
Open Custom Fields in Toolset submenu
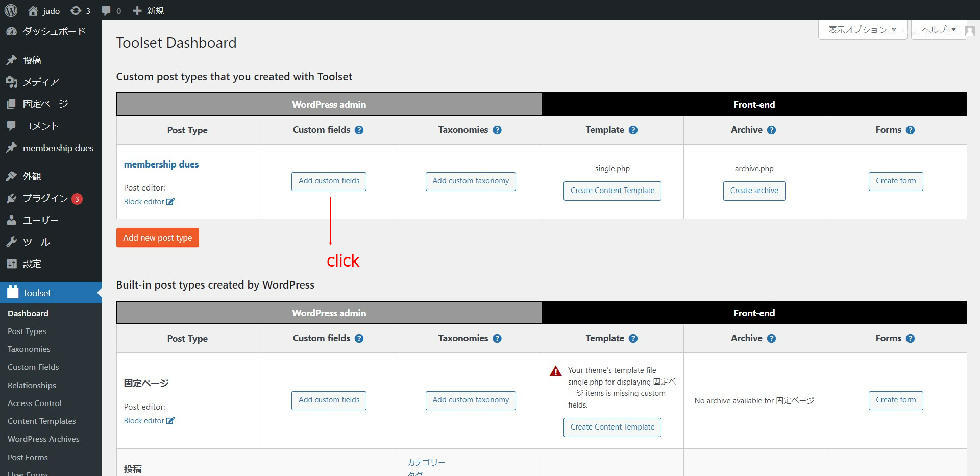[x=33, y=367]
